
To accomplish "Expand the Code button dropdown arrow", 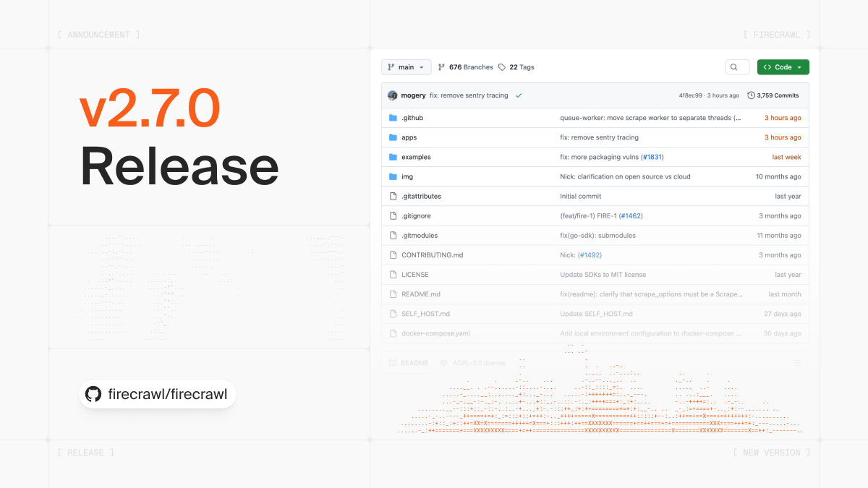I will (799, 67).
